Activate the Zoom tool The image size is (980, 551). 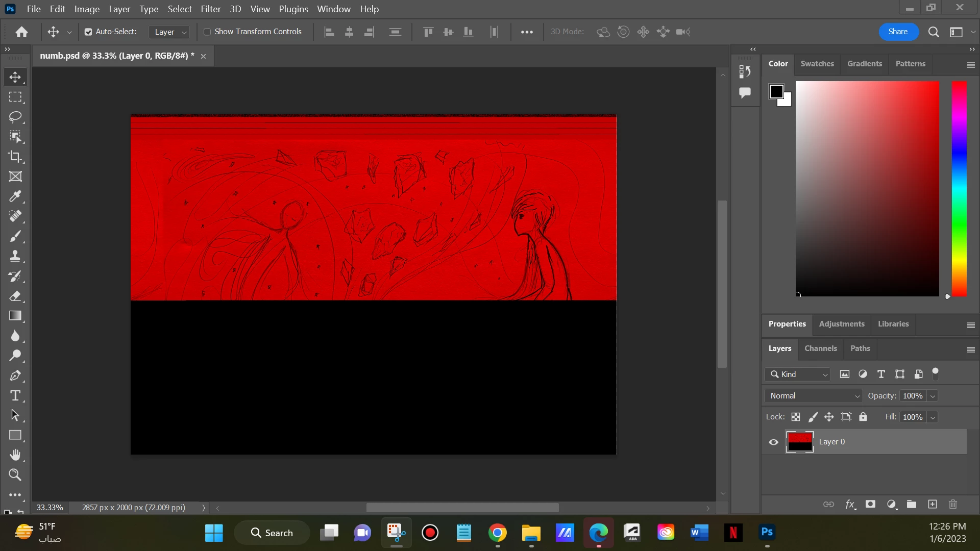tap(15, 475)
